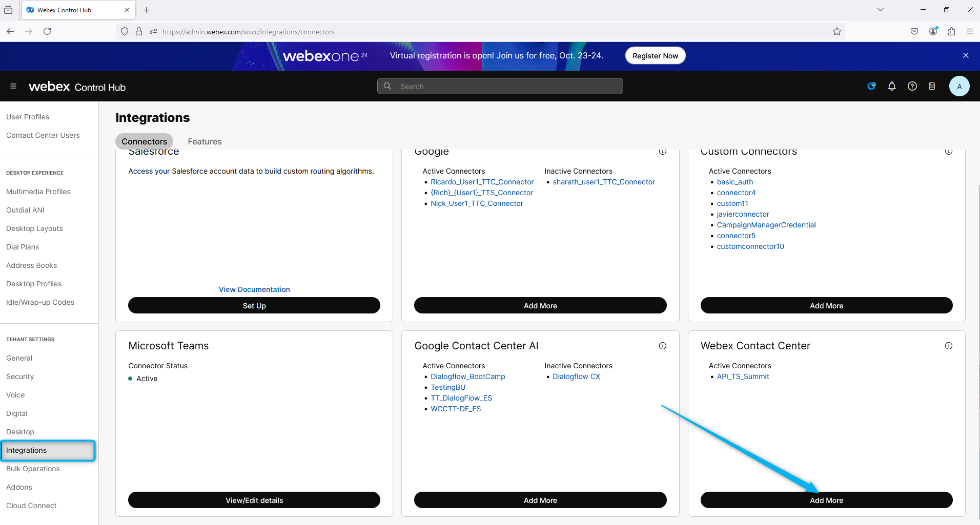This screenshot has height=525, width=980.
Task: Open the Webex assistant icon in header
Action: coord(871,86)
